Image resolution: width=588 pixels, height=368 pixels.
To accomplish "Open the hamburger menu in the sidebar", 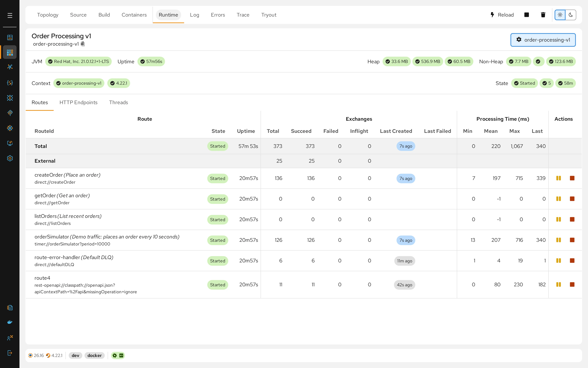I will click(10, 16).
